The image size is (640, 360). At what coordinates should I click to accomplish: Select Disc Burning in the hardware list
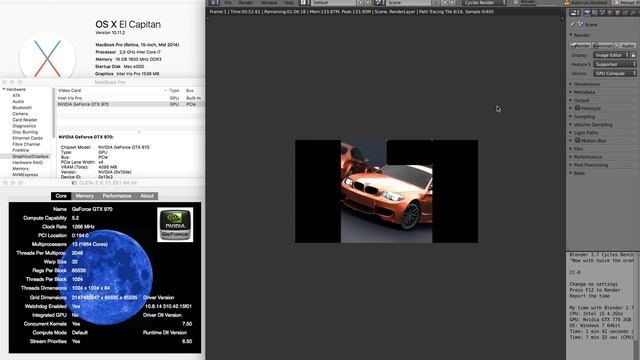[25, 132]
